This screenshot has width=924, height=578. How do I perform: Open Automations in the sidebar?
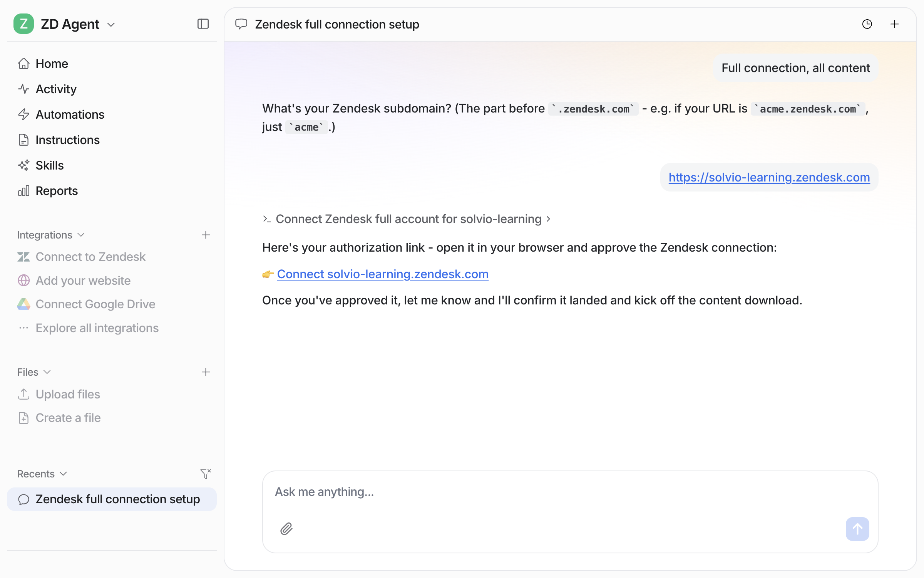pyautogui.click(x=60, y=114)
